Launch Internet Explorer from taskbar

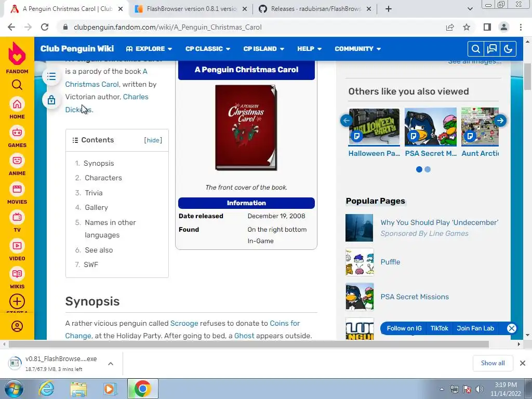click(x=46, y=389)
